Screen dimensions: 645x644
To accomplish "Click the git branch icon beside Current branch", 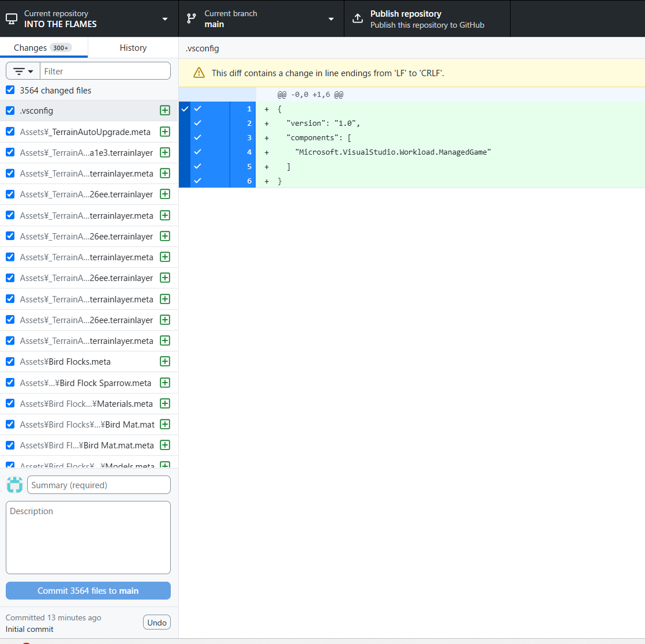I will pyautogui.click(x=192, y=18).
